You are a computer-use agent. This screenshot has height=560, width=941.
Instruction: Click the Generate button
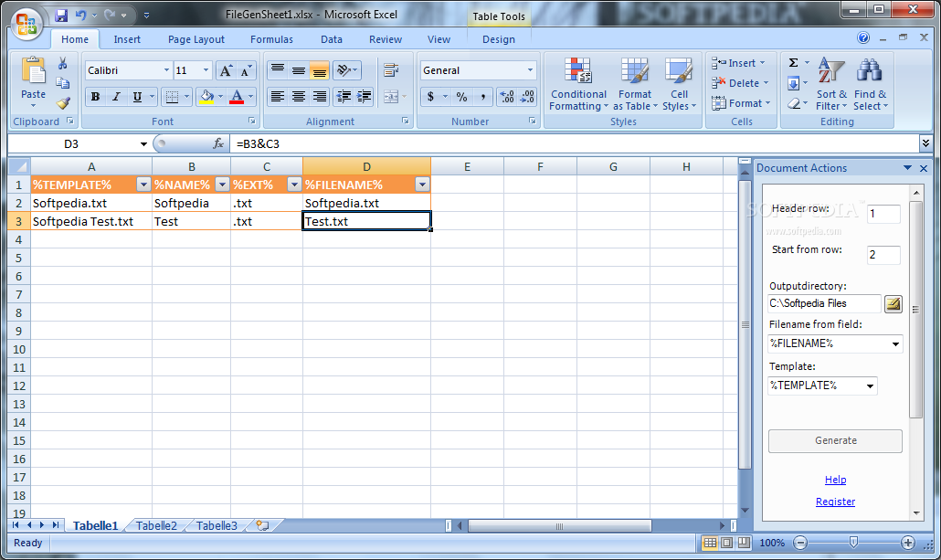click(x=835, y=441)
